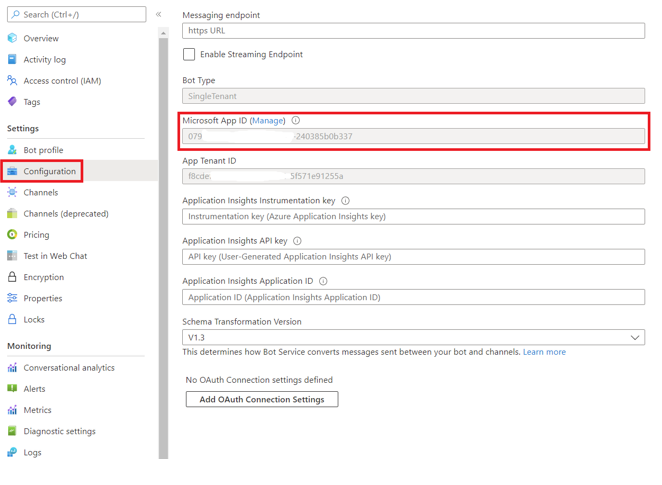Open Tags in the sidebar

(32, 102)
